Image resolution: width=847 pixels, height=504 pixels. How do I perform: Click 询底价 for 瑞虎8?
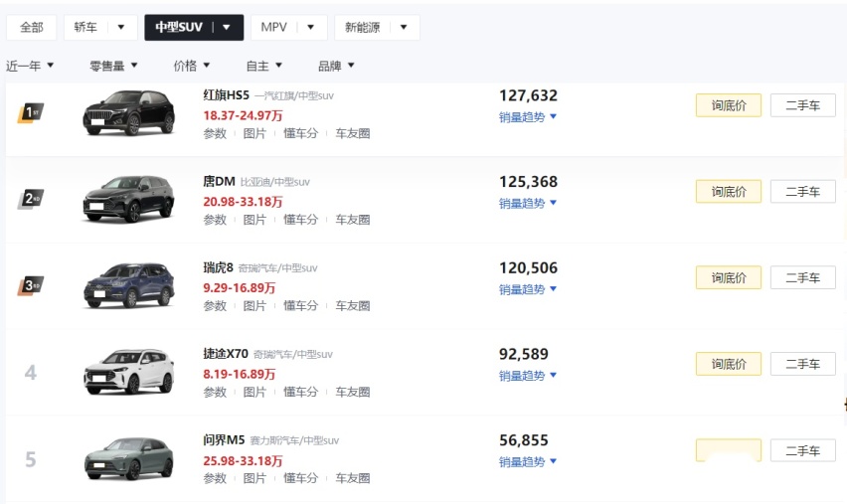728,277
